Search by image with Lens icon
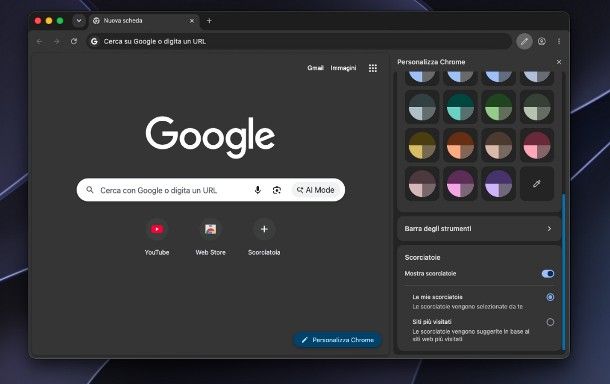This screenshot has width=610, height=384. pos(277,190)
